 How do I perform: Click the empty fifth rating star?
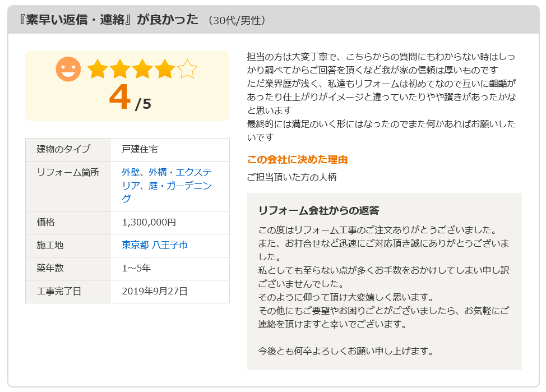tap(187, 69)
